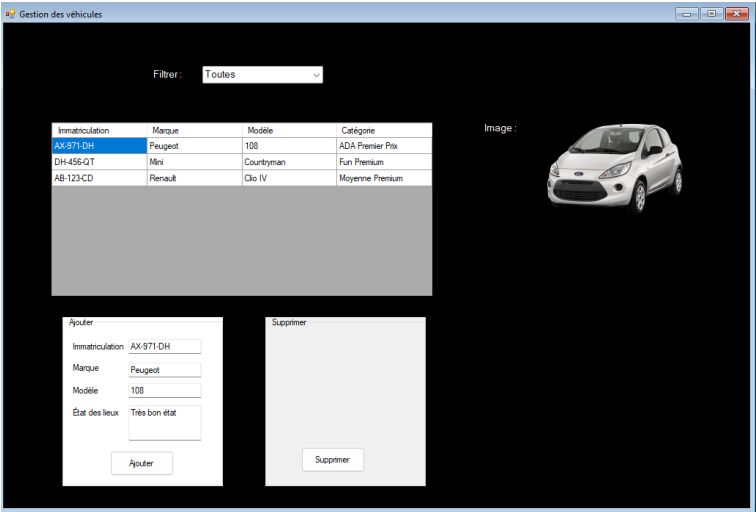The image size is (756, 512).
Task: Click the ADA Premier Prix cell
Action: [384, 146]
